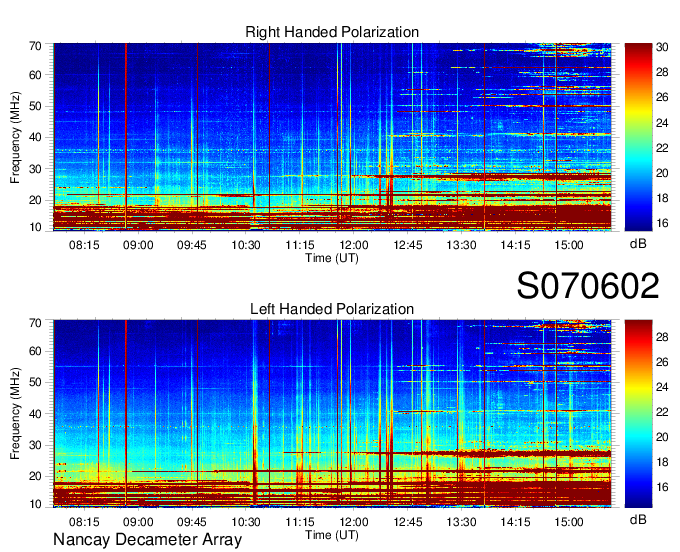This screenshot has height=552, width=680.
Task: Click the "dB" label under the Right Handed color bar
Action: click(638, 244)
